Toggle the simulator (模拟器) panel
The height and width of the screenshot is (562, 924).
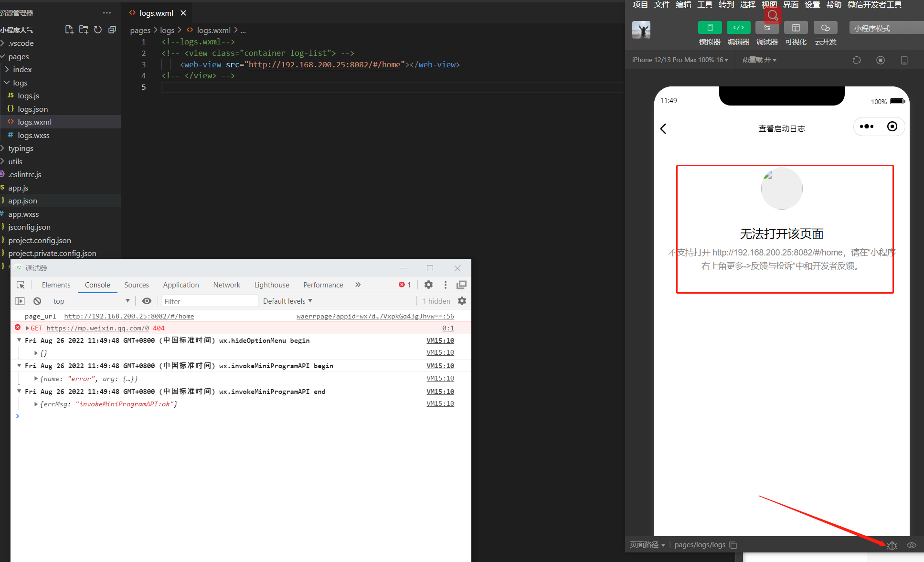[710, 28]
